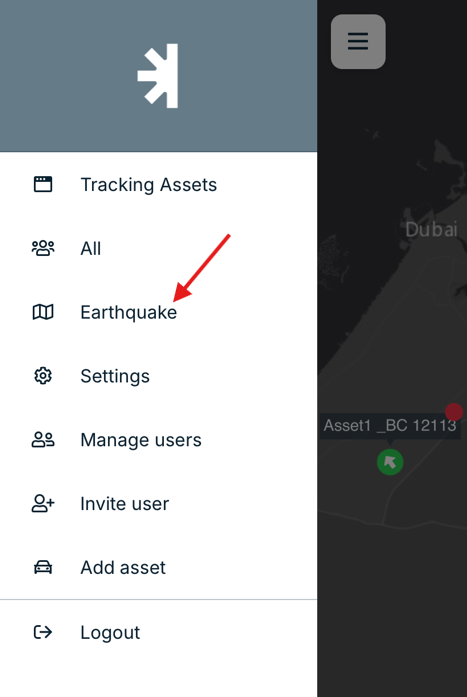Image resolution: width=467 pixels, height=697 pixels.
Task: Click the white logo in sidebar header
Action: [x=158, y=76]
